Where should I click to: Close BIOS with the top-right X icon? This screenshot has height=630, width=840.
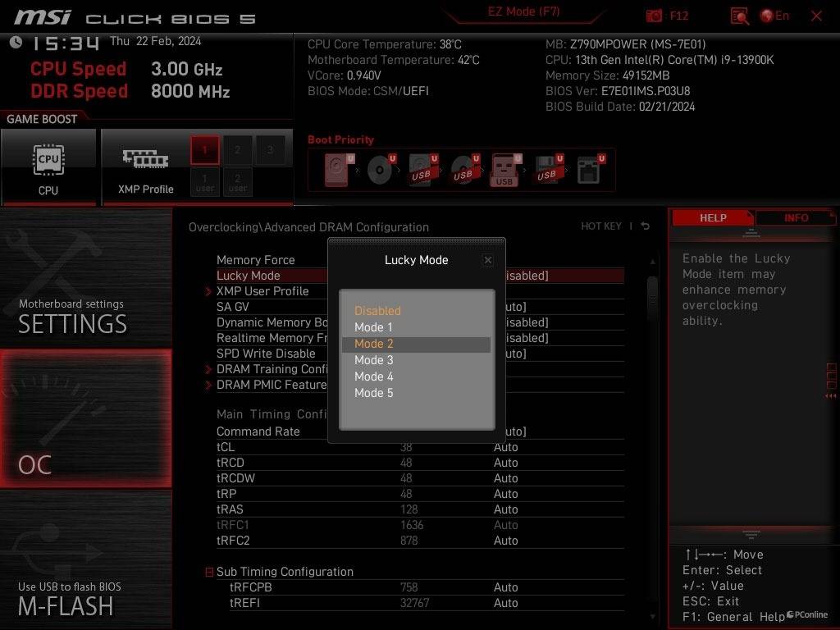click(816, 16)
